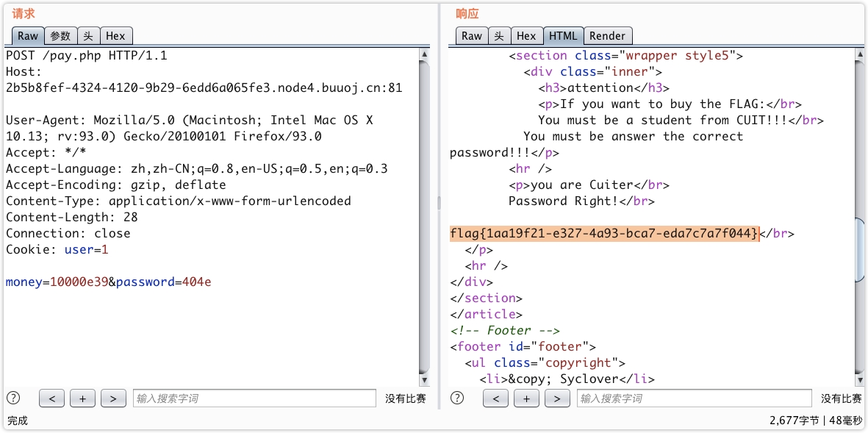The width and height of the screenshot is (868, 433).
Task: Switch to request Raw tab
Action: [28, 35]
